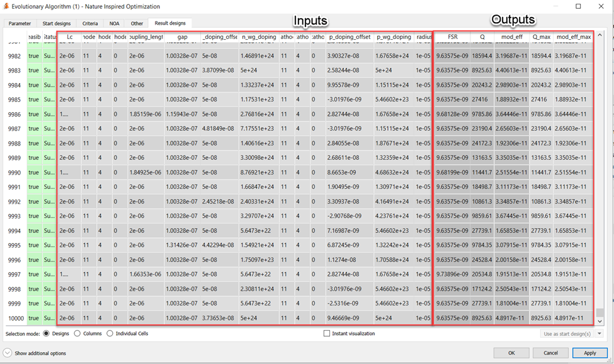The image size is (614, 364).
Task: Select design row 9997
Action: (14, 275)
